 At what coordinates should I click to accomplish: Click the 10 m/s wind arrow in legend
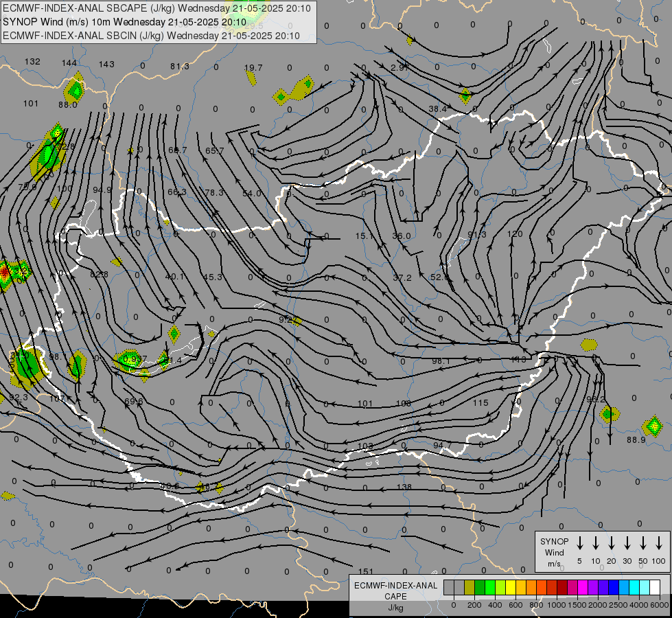(x=596, y=543)
